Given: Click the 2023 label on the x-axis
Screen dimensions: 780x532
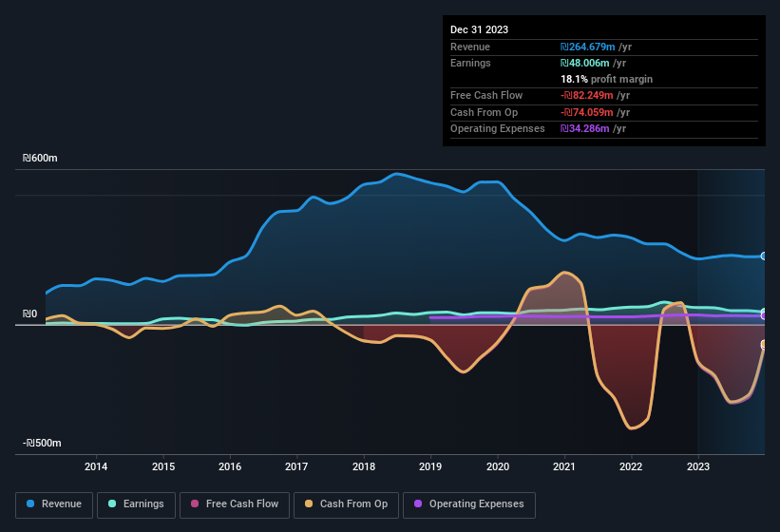Looking at the screenshot, I should pos(698,466).
